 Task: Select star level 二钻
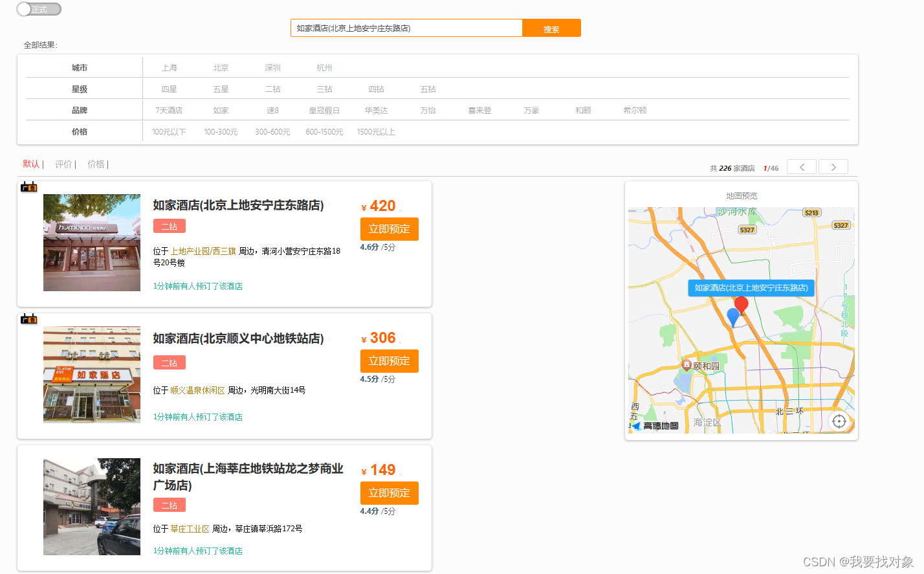point(273,89)
